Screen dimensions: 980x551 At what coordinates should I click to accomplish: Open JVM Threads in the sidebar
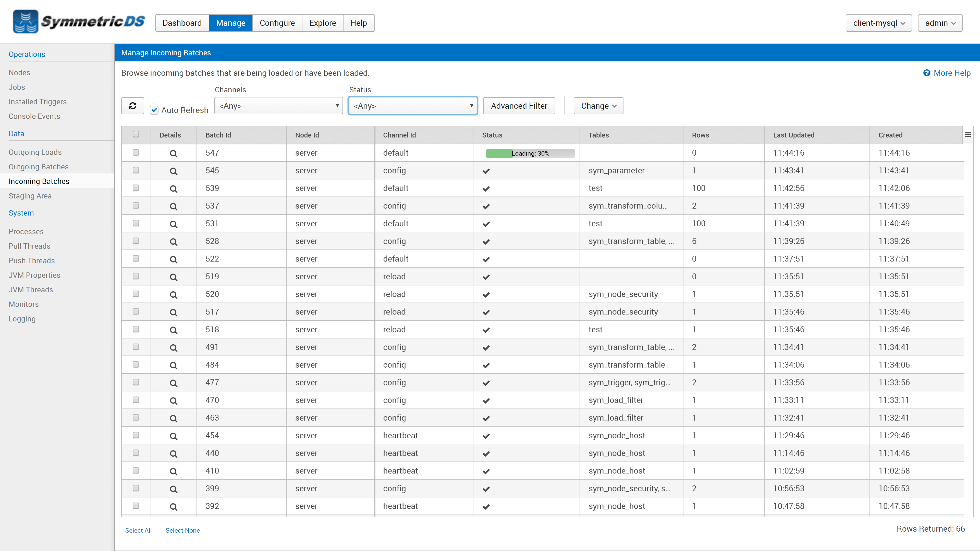coord(31,290)
